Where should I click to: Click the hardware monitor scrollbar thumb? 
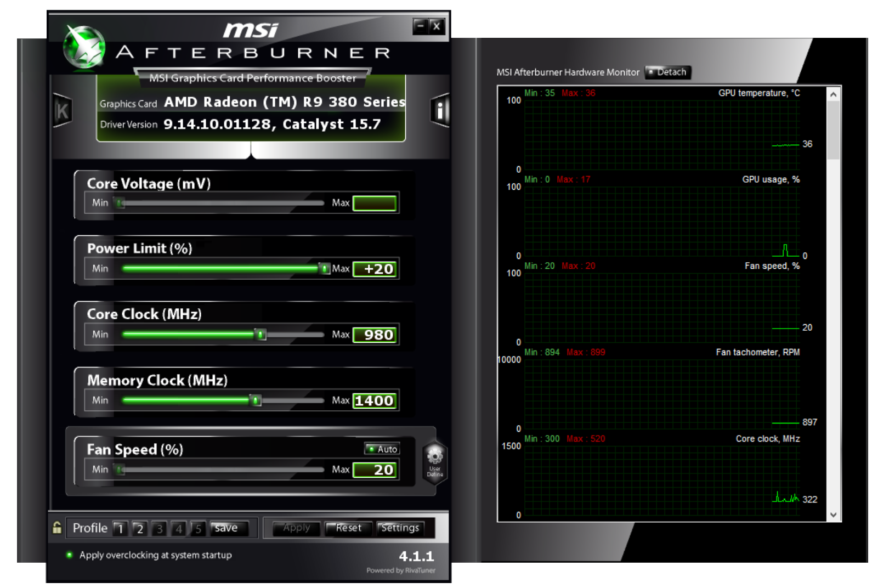[833, 130]
